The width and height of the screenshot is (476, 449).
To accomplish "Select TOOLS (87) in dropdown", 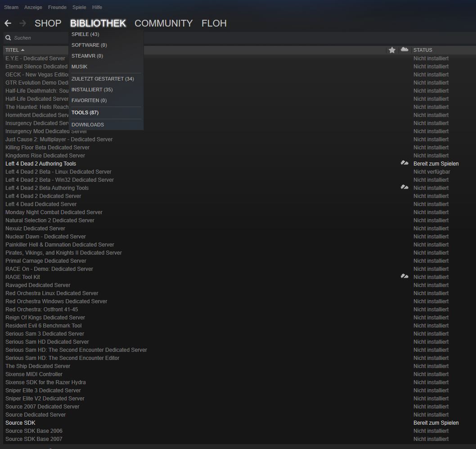I will click(85, 112).
